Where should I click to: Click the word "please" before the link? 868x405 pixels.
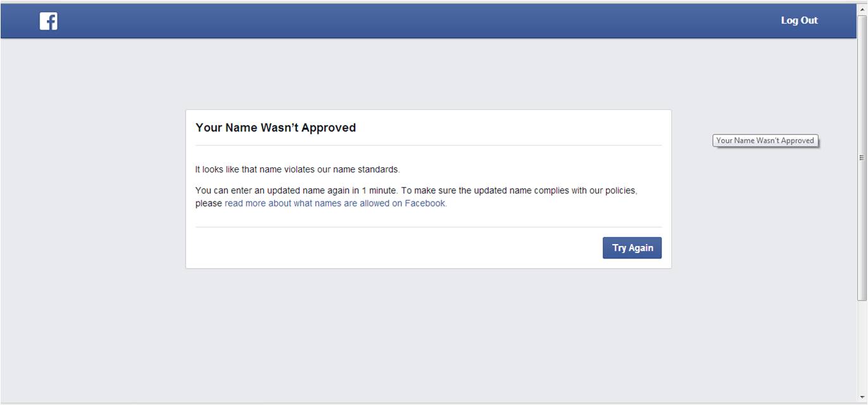[x=208, y=203]
